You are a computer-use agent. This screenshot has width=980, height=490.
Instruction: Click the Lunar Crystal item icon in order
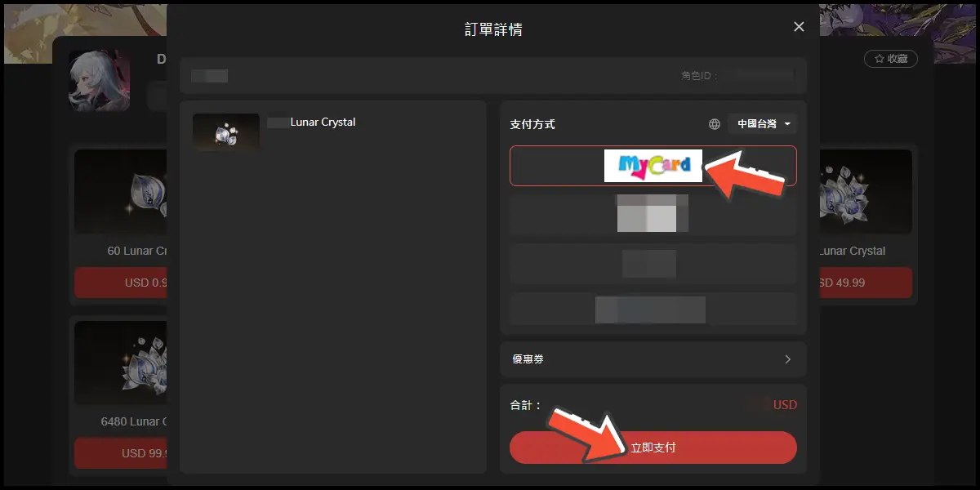click(225, 131)
